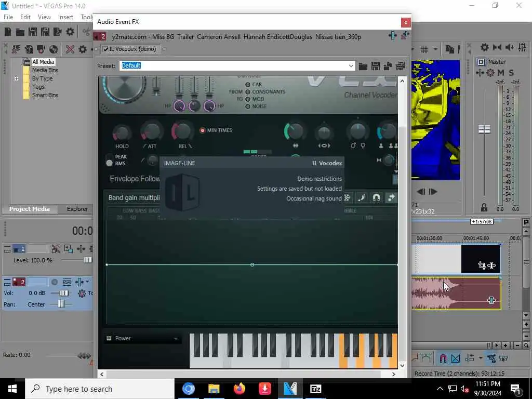
Task: Mute the Master bus with M
Action: pyautogui.click(x=501, y=73)
